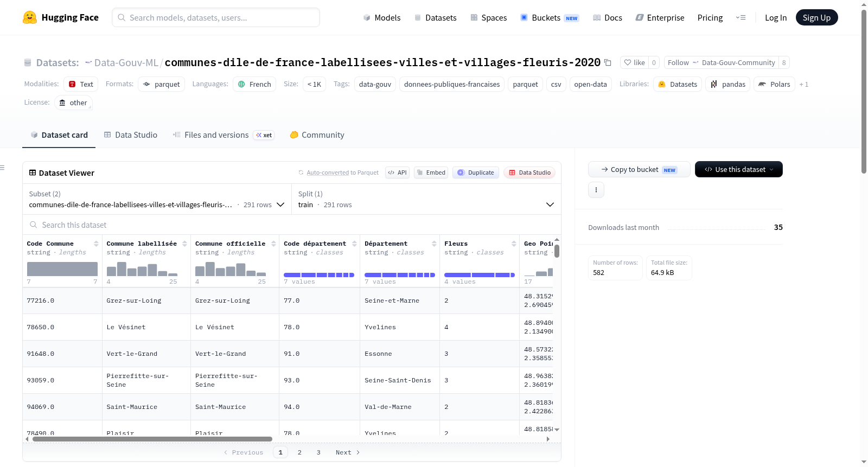868x467 pixels.
Task: Follow the Data-Gouv-Community organization
Action: point(721,62)
